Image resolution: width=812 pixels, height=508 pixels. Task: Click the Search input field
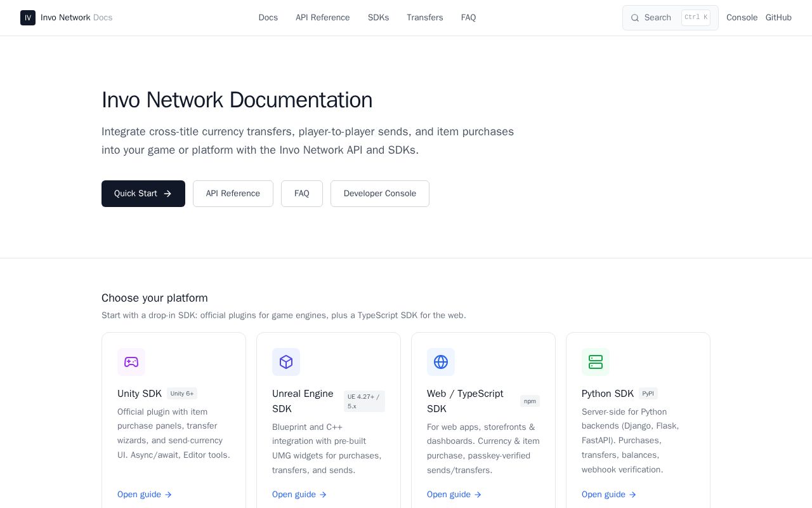[671, 18]
